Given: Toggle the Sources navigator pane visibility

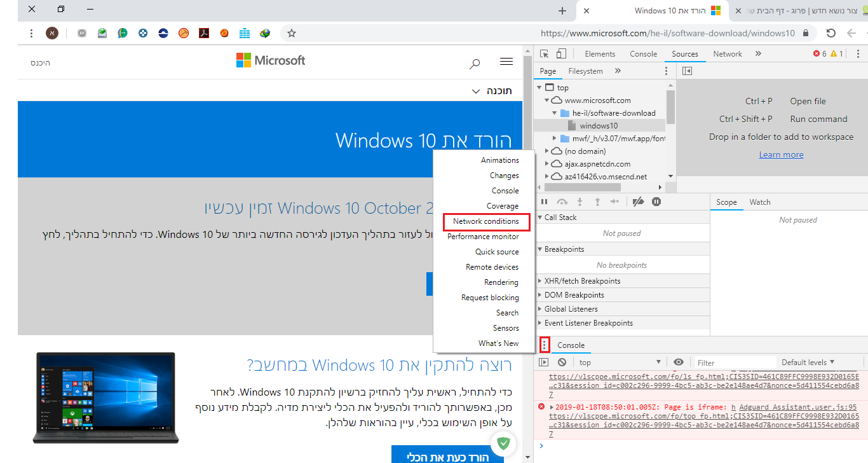Looking at the screenshot, I should click(687, 71).
